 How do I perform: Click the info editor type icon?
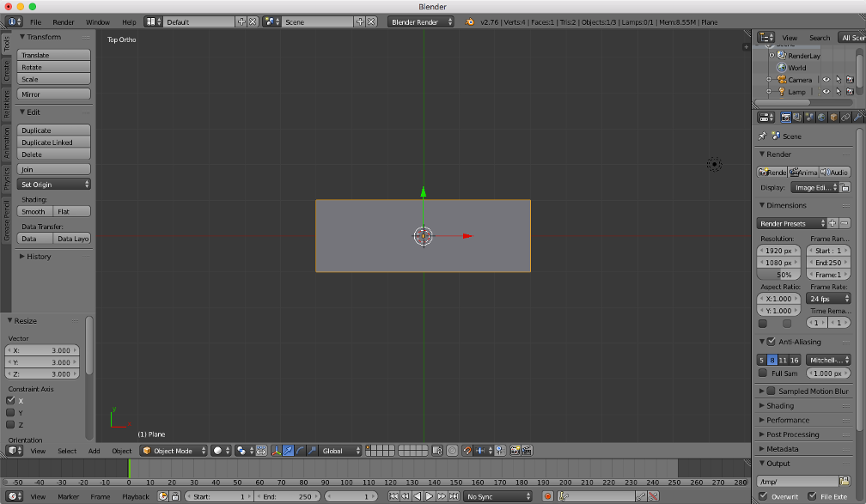(15, 21)
